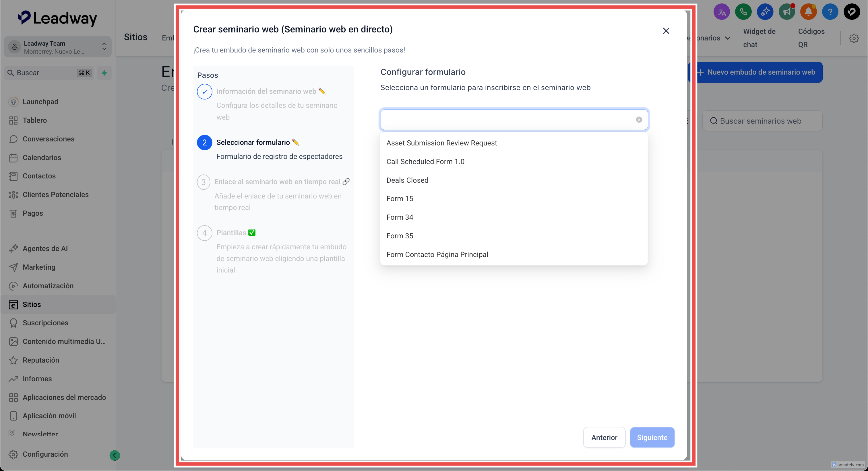
Task: Expand the Leadway Team account switcher
Action: [57, 47]
